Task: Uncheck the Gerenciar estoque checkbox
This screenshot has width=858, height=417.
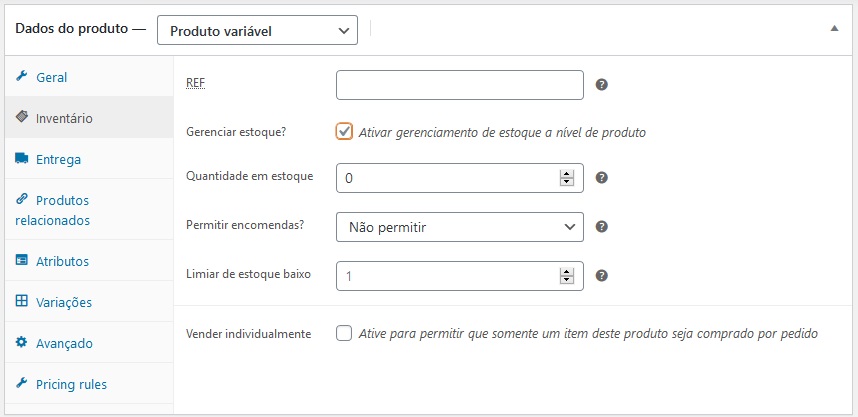Action: pos(344,132)
